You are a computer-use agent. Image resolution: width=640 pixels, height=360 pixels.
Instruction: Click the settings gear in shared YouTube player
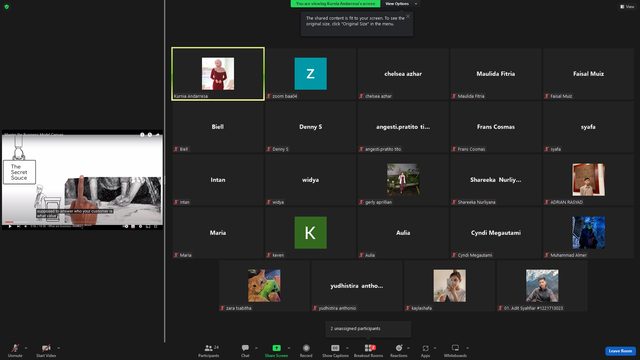point(140,226)
